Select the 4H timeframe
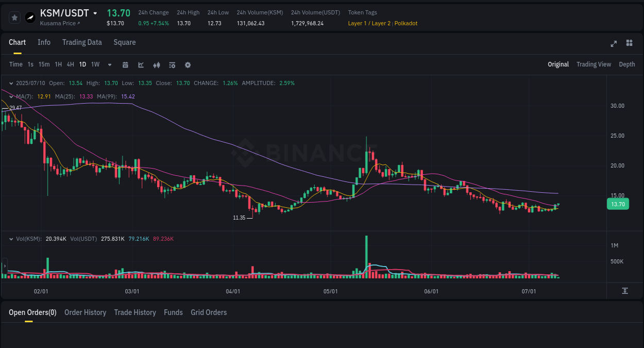The width and height of the screenshot is (644, 348). pos(70,64)
